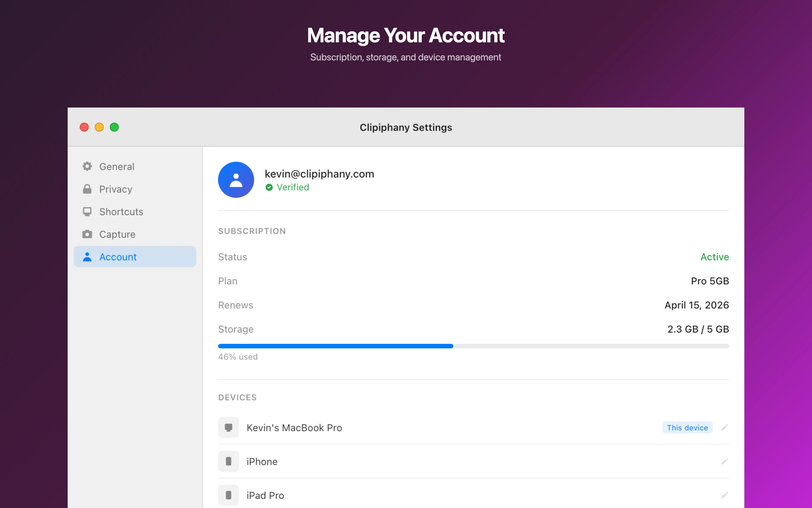Click the April 15, 2026 renewal date

pyautogui.click(x=697, y=305)
